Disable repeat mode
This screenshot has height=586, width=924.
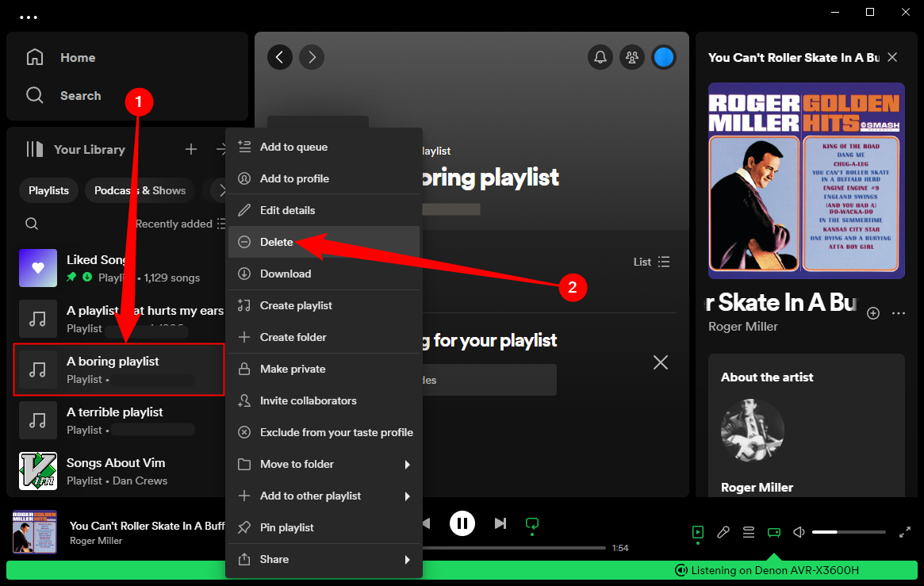(x=531, y=523)
